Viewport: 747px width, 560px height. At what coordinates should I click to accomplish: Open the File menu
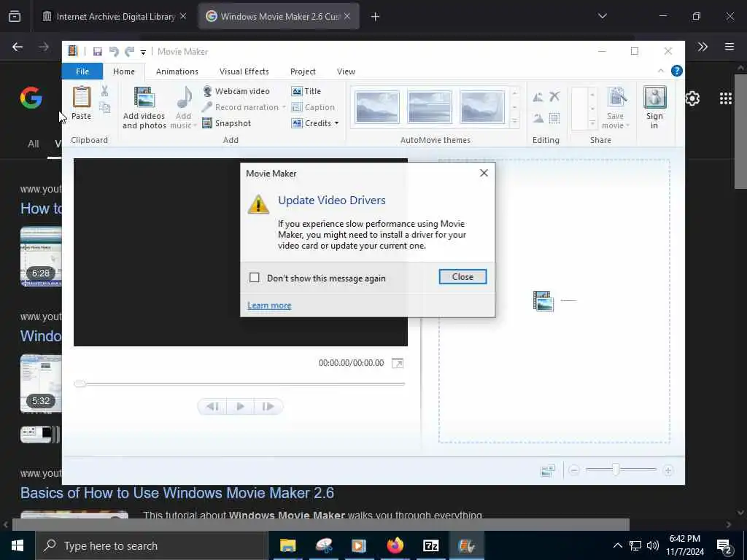[x=82, y=71]
